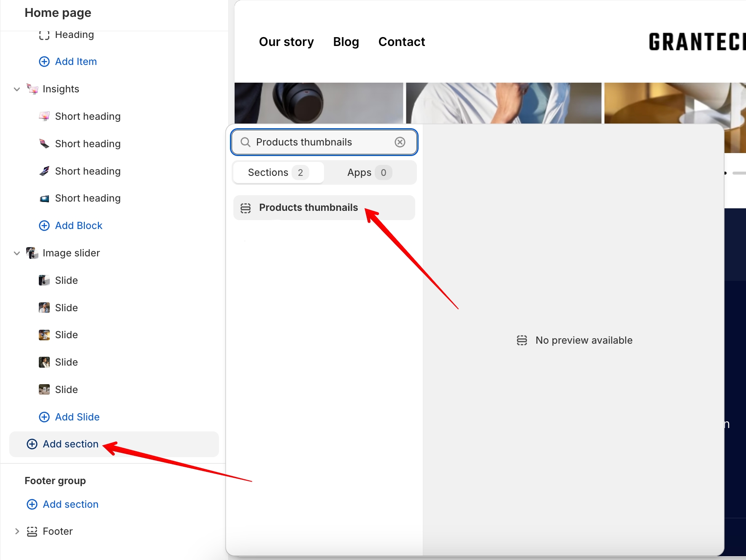Add section in the Footer group
The height and width of the screenshot is (560, 746).
71,504
